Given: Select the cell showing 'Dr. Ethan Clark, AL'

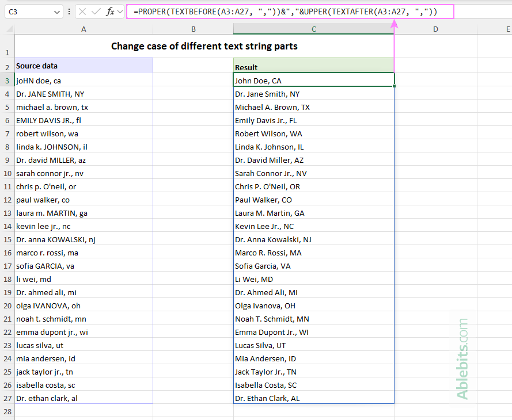Looking at the screenshot, I should tap(313, 398).
